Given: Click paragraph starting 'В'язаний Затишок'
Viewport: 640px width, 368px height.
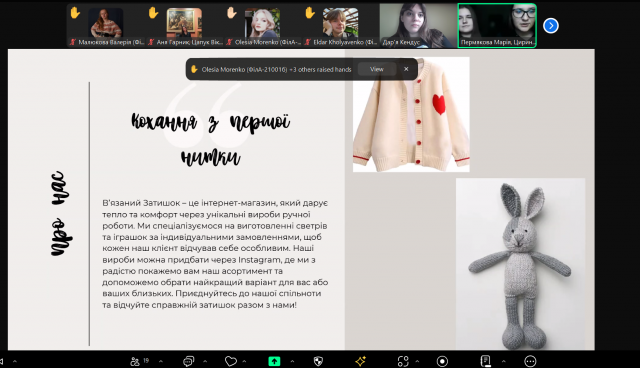Looking at the screenshot, I should coord(215,254).
